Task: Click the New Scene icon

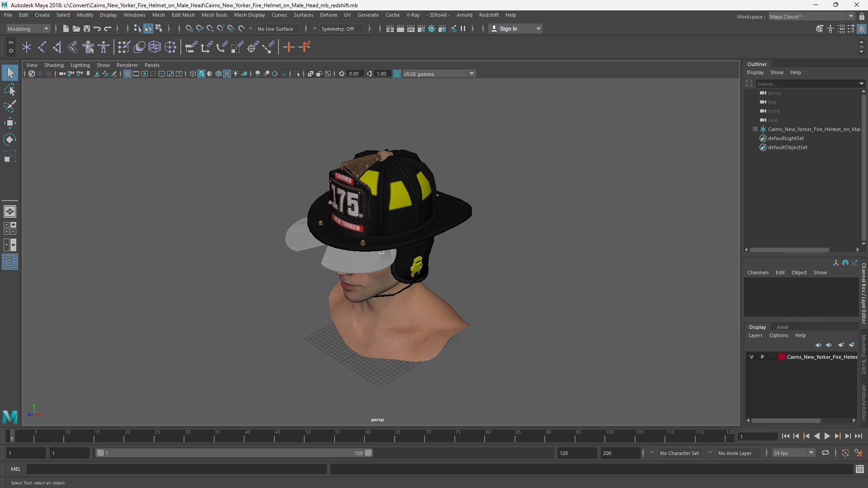Action: tap(66, 28)
